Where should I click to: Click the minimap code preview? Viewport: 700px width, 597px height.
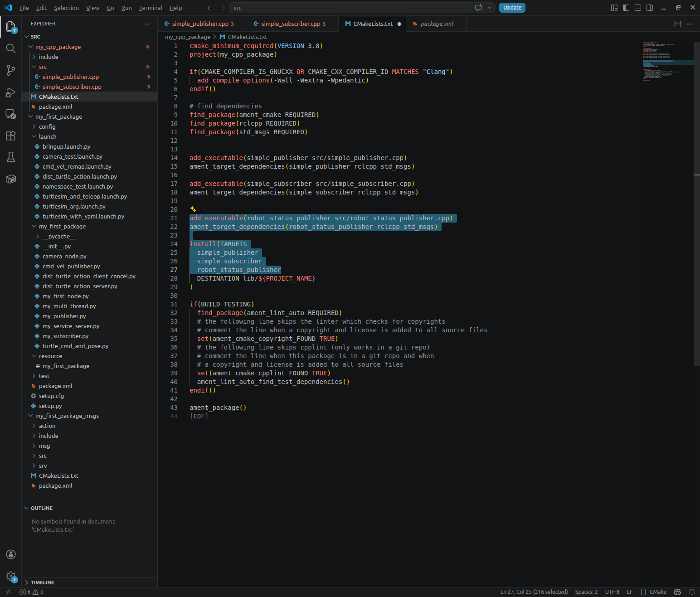pos(668,61)
